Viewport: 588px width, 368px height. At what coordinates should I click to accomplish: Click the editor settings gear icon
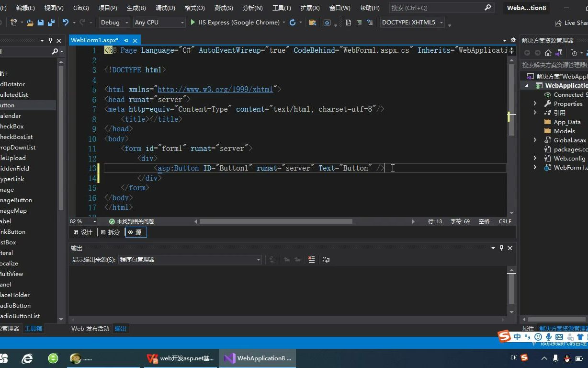tap(513, 40)
